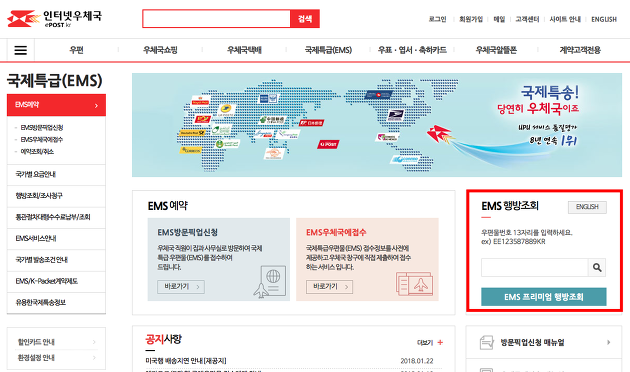The height and width of the screenshot is (372, 630).
Task: Click 바로가기 under EMS우체국에접수
Action: click(329, 286)
